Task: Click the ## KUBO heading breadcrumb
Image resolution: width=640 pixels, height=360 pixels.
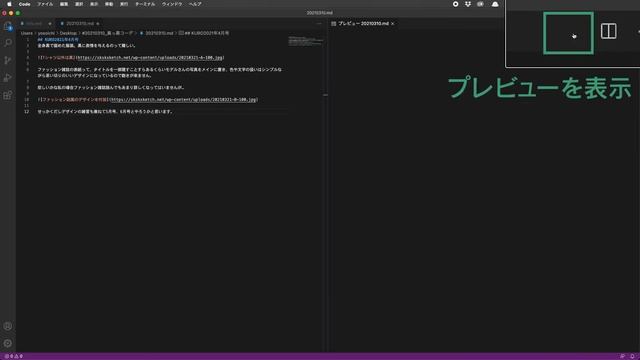Action: click(204, 33)
